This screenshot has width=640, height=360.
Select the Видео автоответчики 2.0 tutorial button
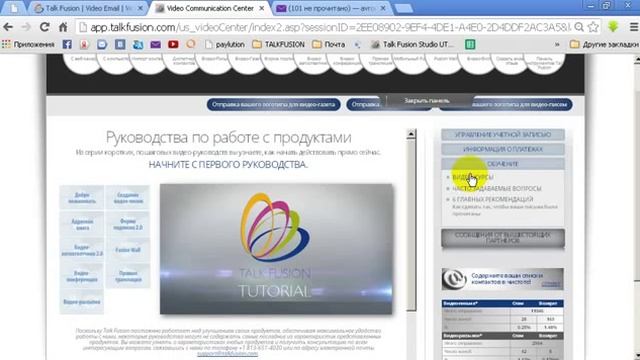point(82,250)
